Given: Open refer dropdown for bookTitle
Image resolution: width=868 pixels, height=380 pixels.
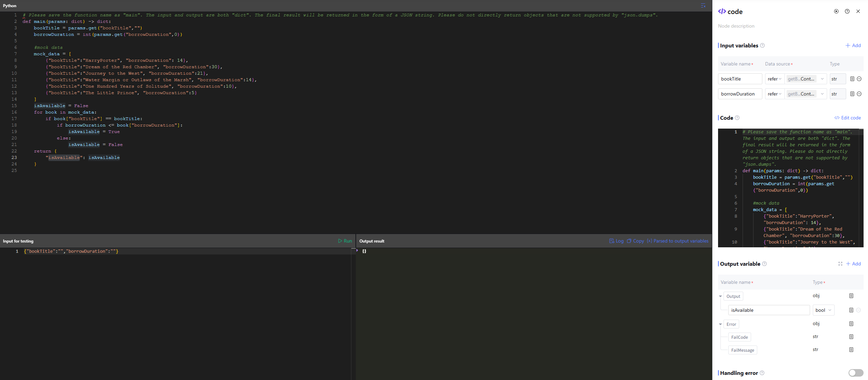Looking at the screenshot, I should point(774,79).
